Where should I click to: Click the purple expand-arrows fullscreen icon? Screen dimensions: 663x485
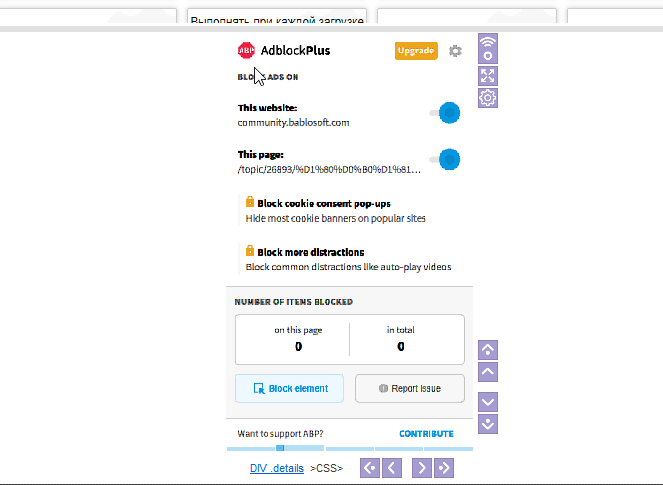[x=488, y=75]
